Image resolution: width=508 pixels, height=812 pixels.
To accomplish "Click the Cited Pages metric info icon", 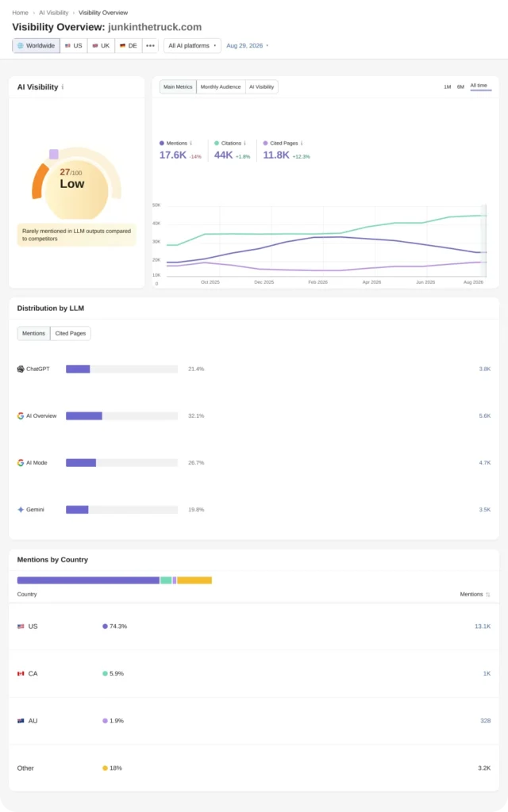I will pyautogui.click(x=302, y=143).
